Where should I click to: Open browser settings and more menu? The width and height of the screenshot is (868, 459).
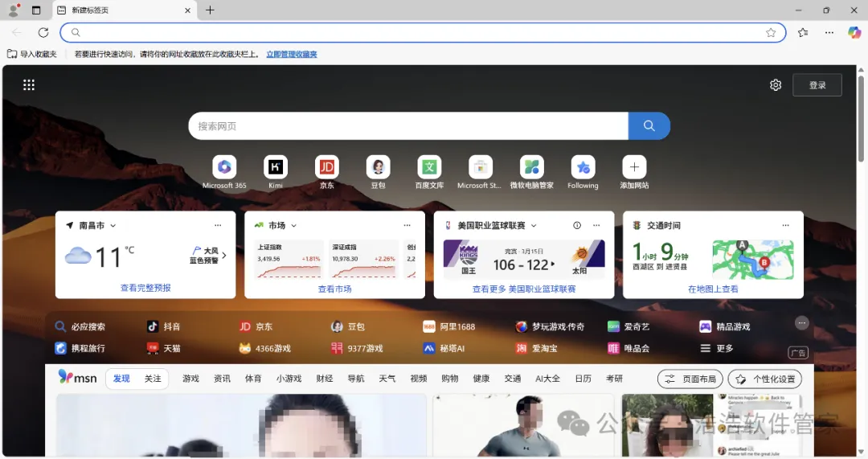[829, 33]
